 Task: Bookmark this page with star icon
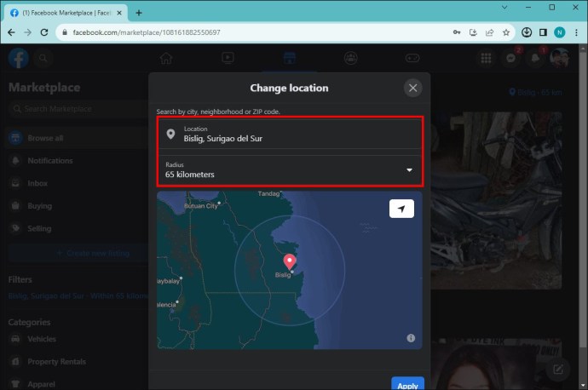coord(506,32)
